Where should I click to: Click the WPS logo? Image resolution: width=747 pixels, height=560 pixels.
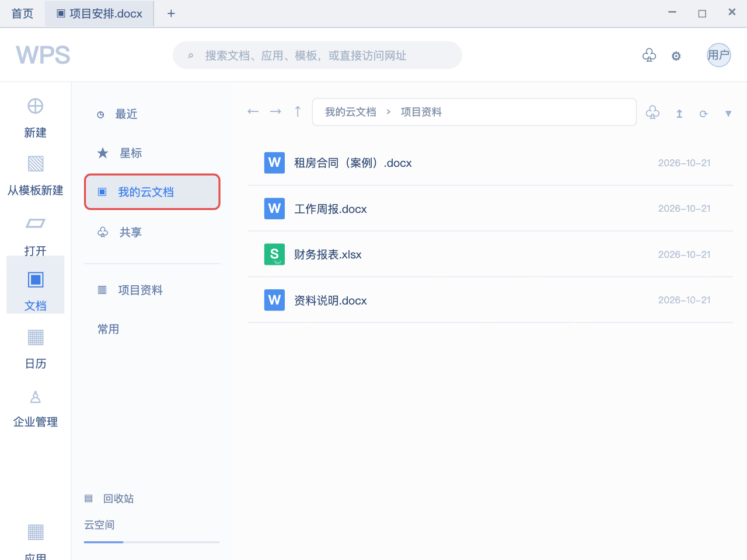tap(43, 55)
